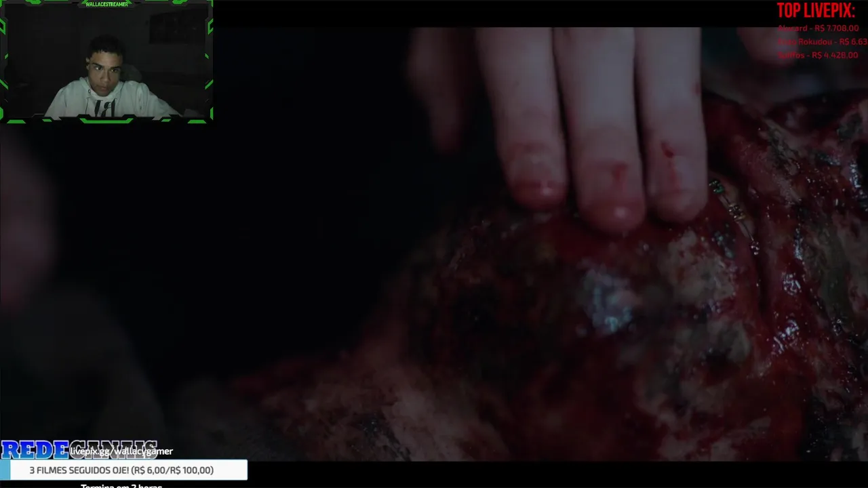
Task: Click the donor entry showing R$ 4.428,00
Action: pos(818,56)
